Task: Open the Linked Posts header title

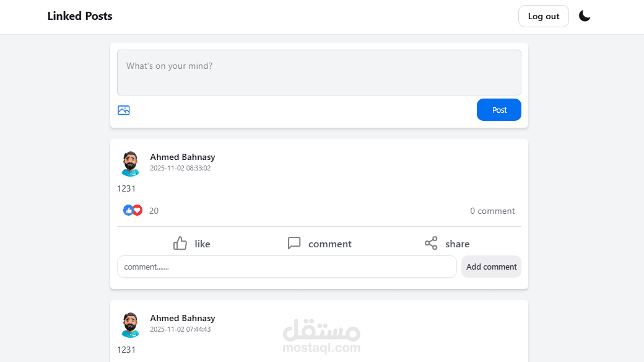Action: (x=80, y=16)
